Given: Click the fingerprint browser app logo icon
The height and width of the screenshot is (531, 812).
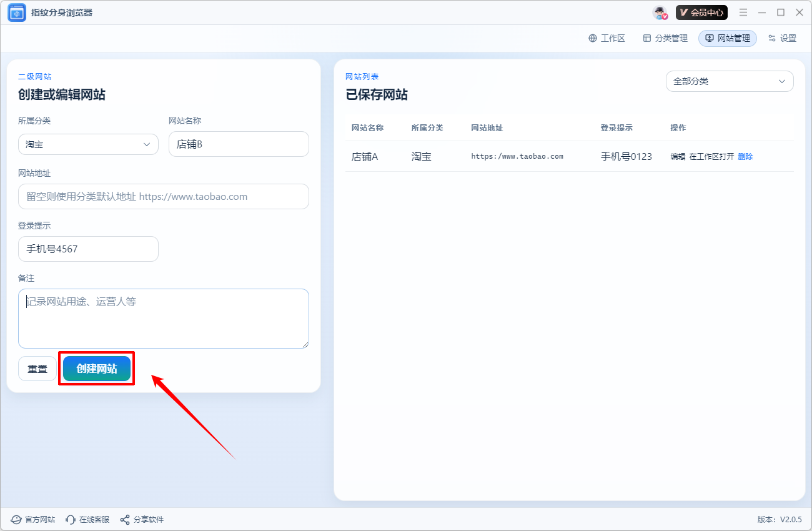Looking at the screenshot, I should [17, 12].
